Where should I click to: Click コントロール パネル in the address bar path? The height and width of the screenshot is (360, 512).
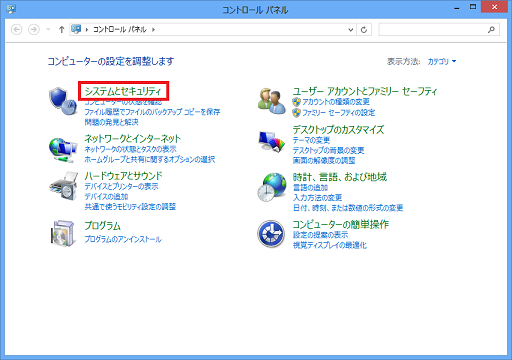120,30
